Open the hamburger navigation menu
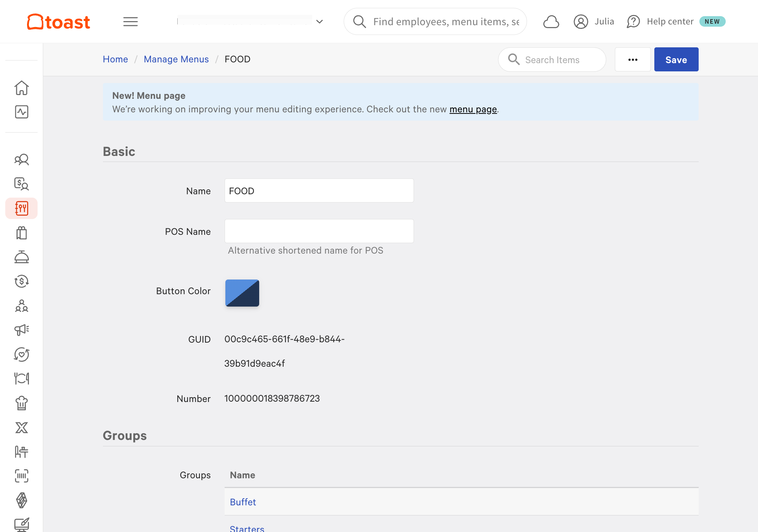Screen dimensions: 758x532 [x=130, y=22]
